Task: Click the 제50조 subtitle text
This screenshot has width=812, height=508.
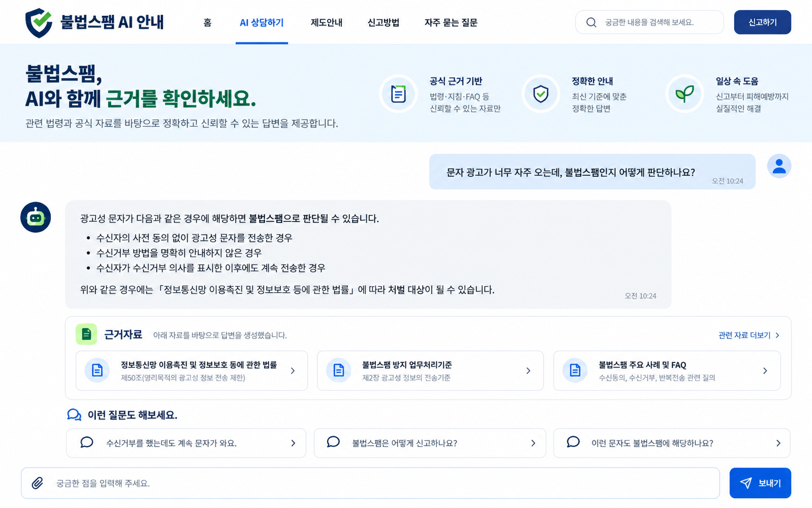Action: 183,378
